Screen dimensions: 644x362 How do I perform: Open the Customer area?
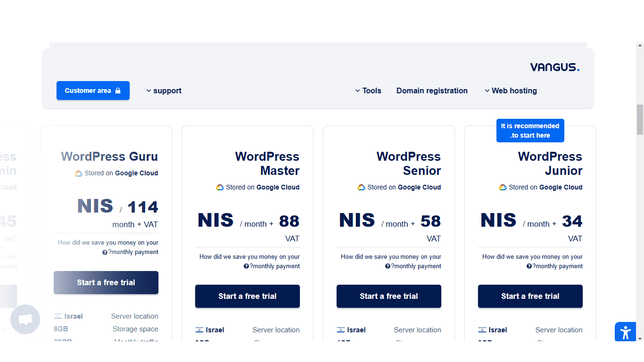coord(93,90)
